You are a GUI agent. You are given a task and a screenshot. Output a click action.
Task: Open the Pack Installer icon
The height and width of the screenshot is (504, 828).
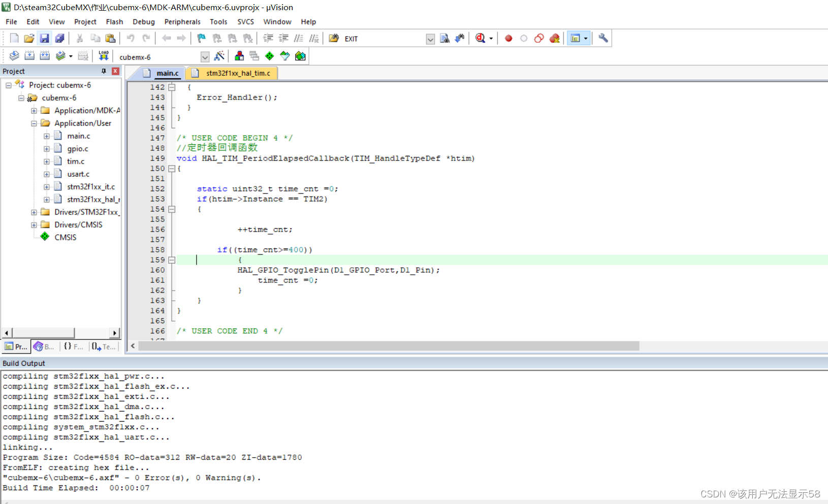coord(301,56)
